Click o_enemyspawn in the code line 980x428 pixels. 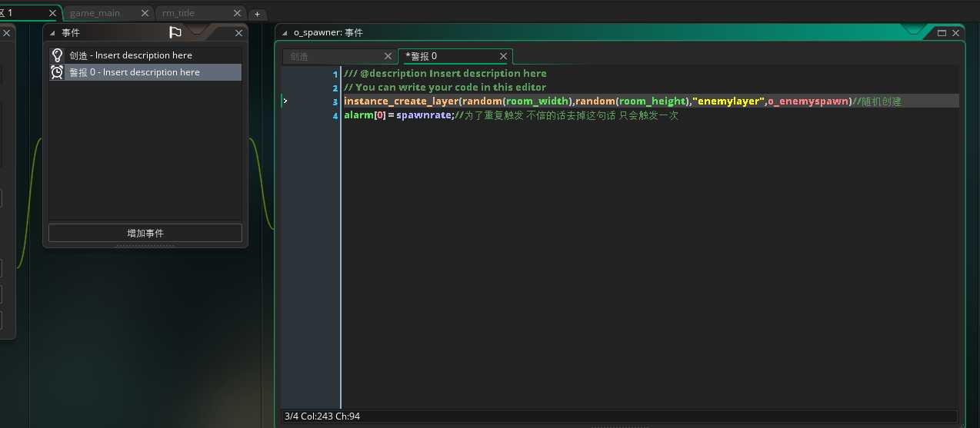tap(808, 101)
